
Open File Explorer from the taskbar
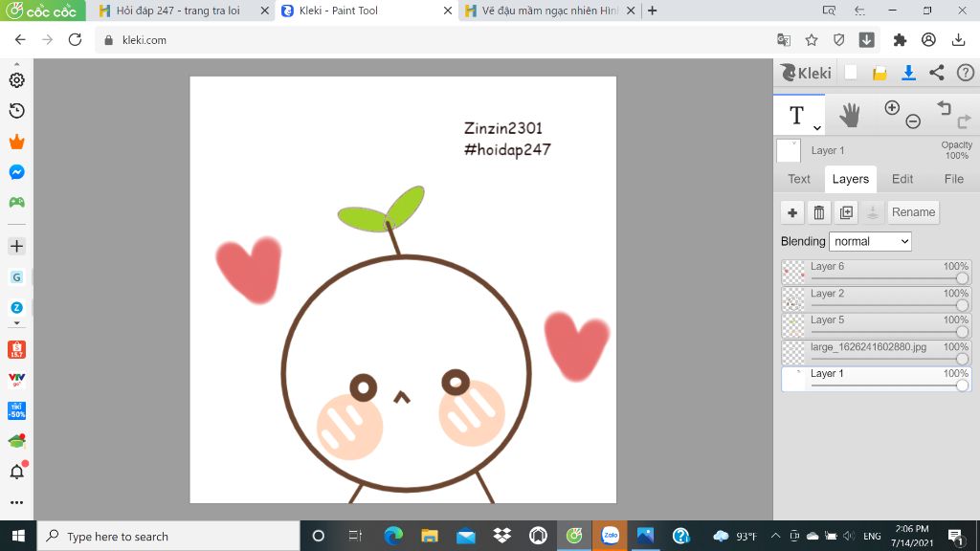[430, 536]
